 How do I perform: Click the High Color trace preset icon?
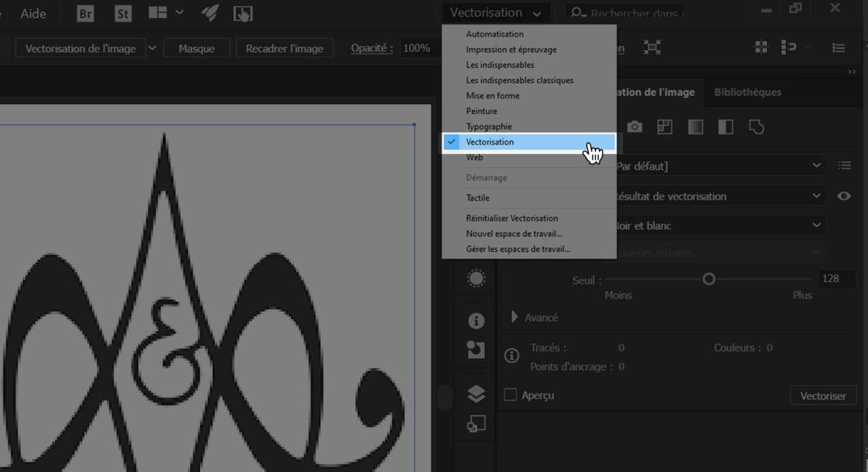click(665, 126)
